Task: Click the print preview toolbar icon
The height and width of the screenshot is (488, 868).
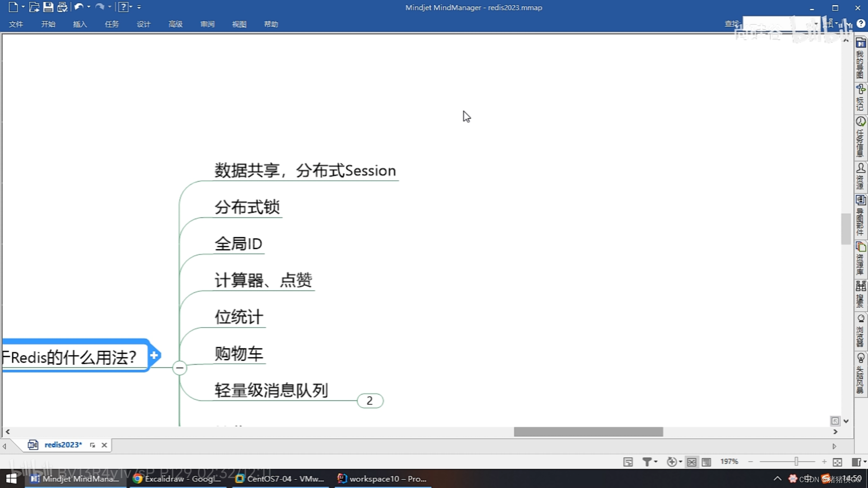Action: [x=62, y=7]
